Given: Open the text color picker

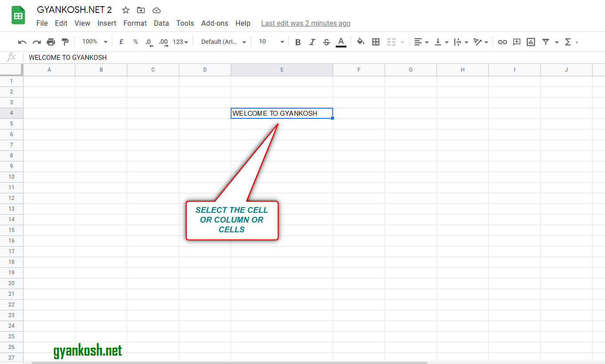Looking at the screenshot, I should pyautogui.click(x=341, y=42).
